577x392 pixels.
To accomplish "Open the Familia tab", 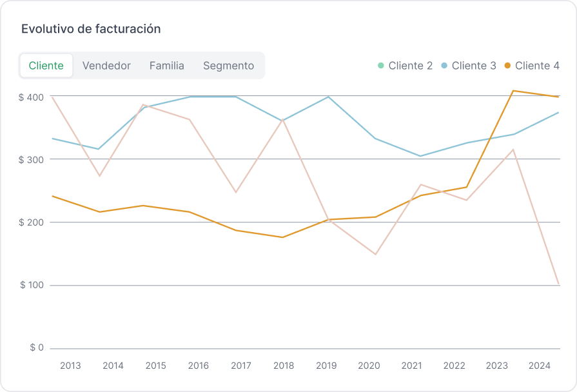I will tap(167, 66).
